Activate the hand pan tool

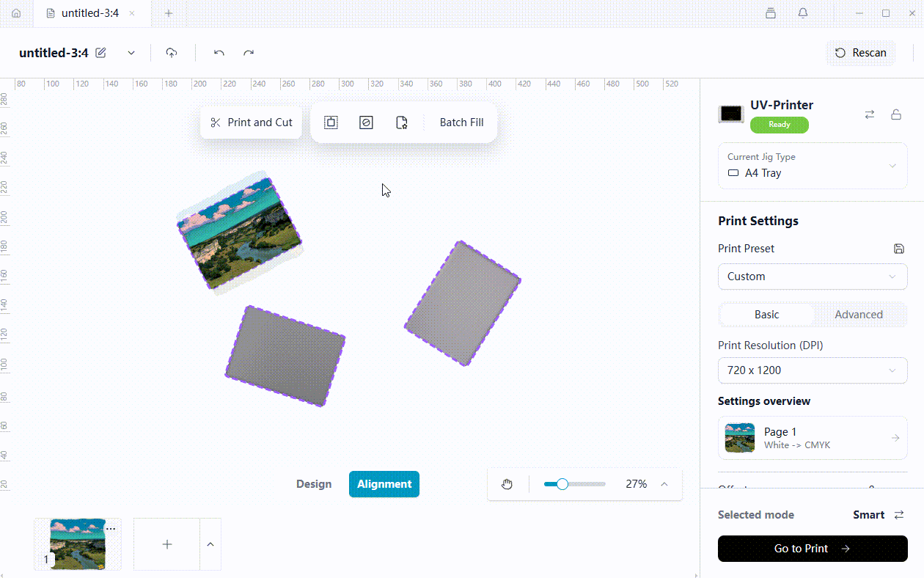pyautogui.click(x=507, y=484)
